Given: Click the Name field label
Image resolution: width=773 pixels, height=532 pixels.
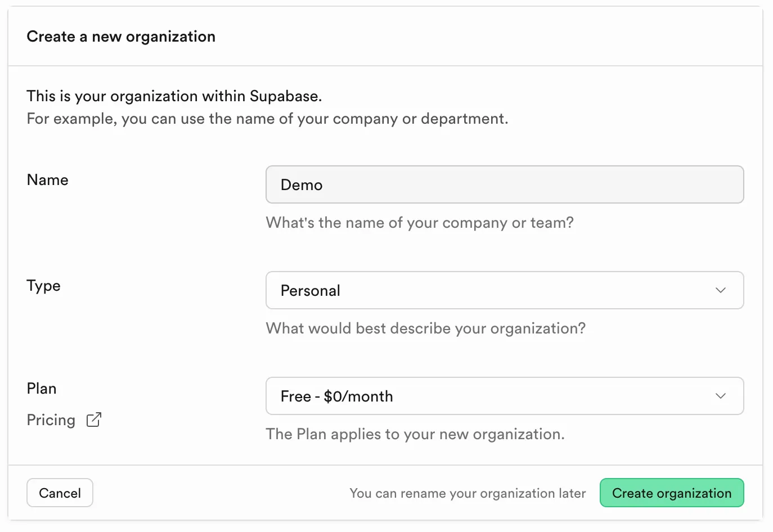Looking at the screenshot, I should click(x=48, y=180).
